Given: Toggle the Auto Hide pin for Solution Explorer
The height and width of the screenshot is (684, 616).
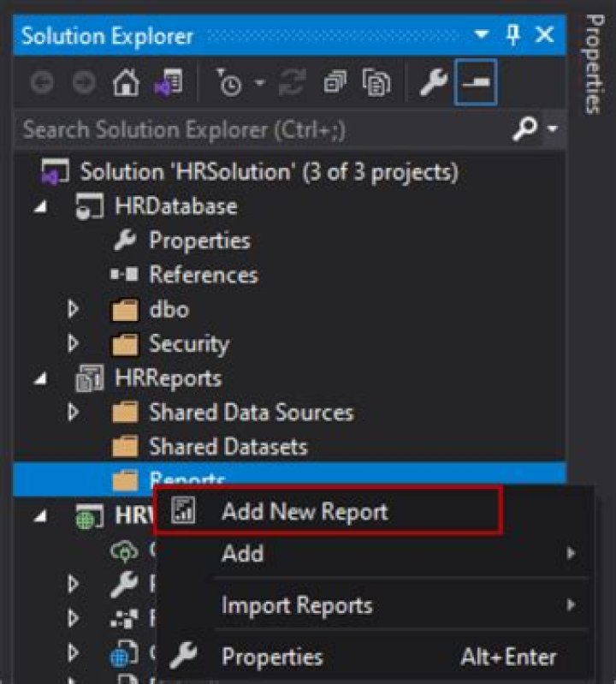Looking at the screenshot, I should coord(513,35).
